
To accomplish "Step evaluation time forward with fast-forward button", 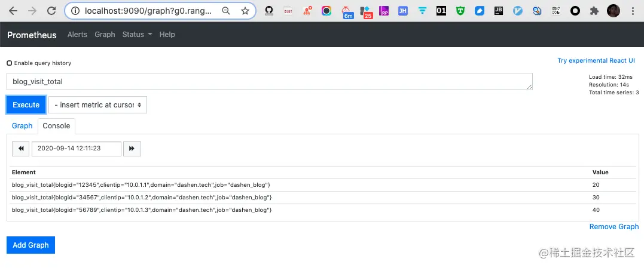I will click(x=132, y=149).
